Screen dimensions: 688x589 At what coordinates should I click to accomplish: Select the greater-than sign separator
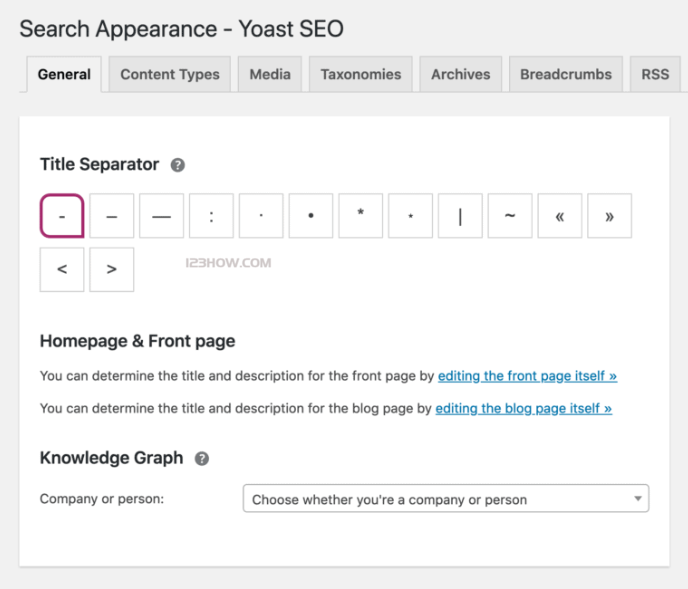tap(112, 270)
